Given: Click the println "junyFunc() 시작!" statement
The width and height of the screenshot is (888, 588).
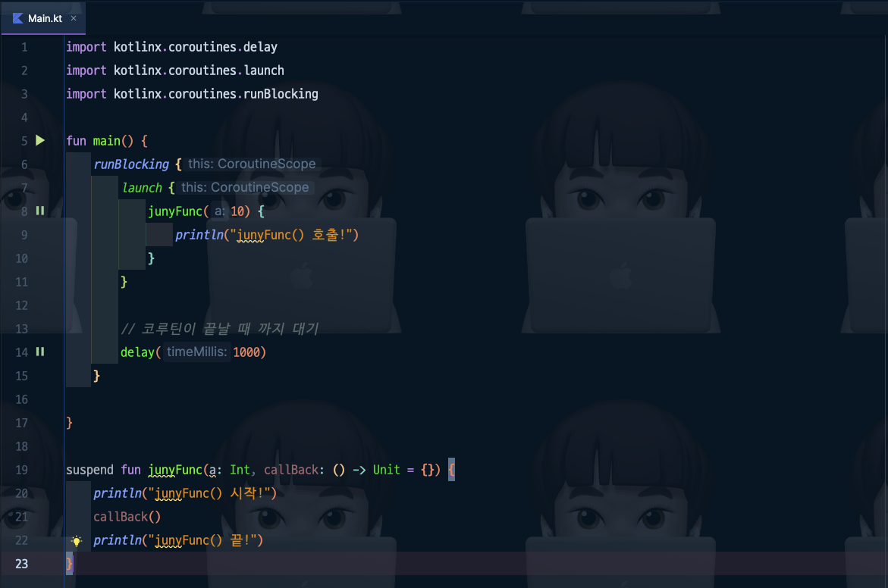Looking at the screenshot, I should (x=185, y=493).
